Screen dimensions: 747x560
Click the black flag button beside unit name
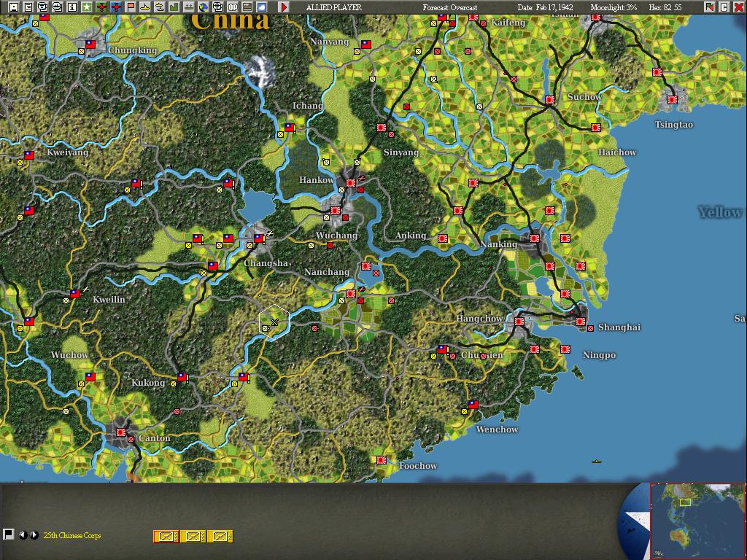tap(8, 534)
